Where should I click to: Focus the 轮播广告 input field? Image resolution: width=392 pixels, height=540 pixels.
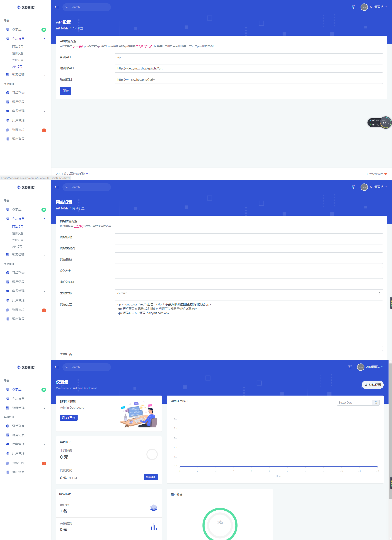pos(248,355)
